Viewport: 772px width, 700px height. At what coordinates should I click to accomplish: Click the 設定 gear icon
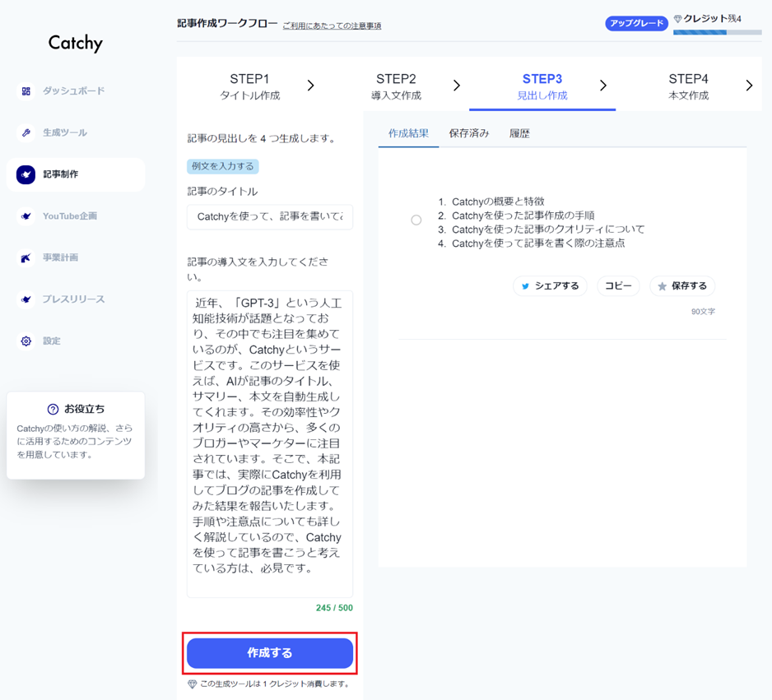point(26,341)
